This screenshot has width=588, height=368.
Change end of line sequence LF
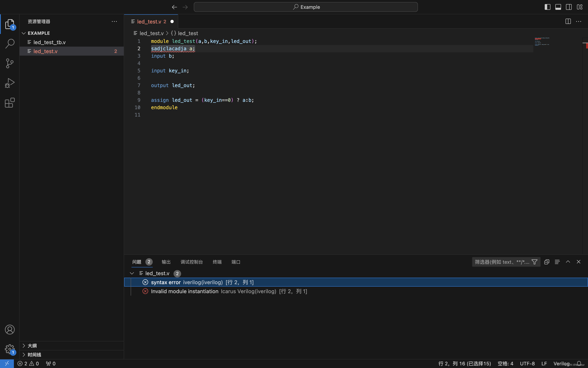tap(544, 364)
